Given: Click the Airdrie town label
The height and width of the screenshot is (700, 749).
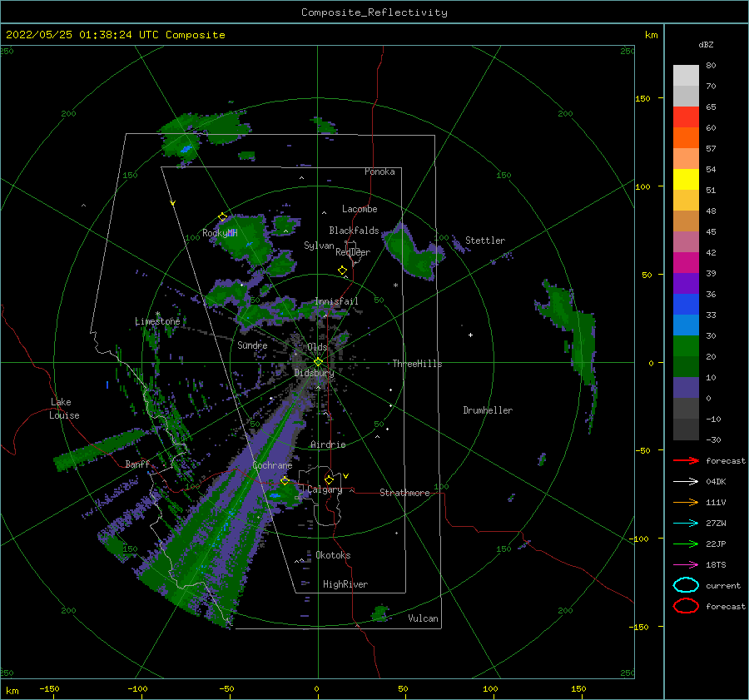Looking at the screenshot, I should [328, 444].
